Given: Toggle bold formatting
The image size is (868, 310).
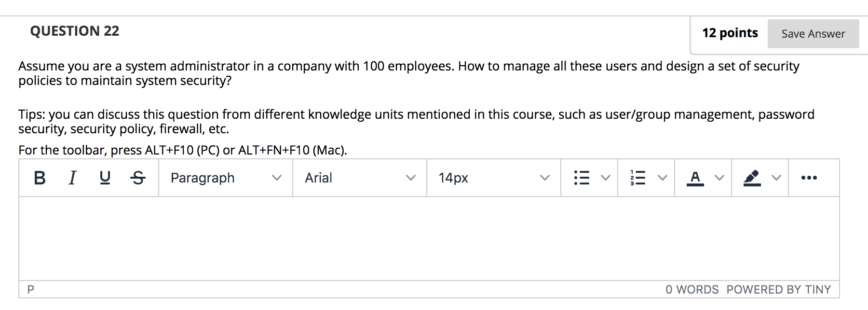Looking at the screenshot, I should click(40, 178).
